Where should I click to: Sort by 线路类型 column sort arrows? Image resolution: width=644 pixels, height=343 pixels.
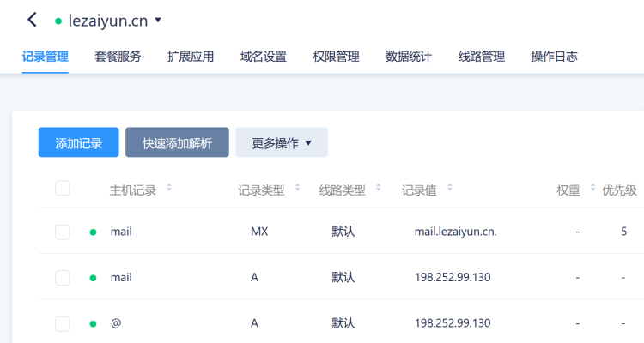tap(379, 188)
